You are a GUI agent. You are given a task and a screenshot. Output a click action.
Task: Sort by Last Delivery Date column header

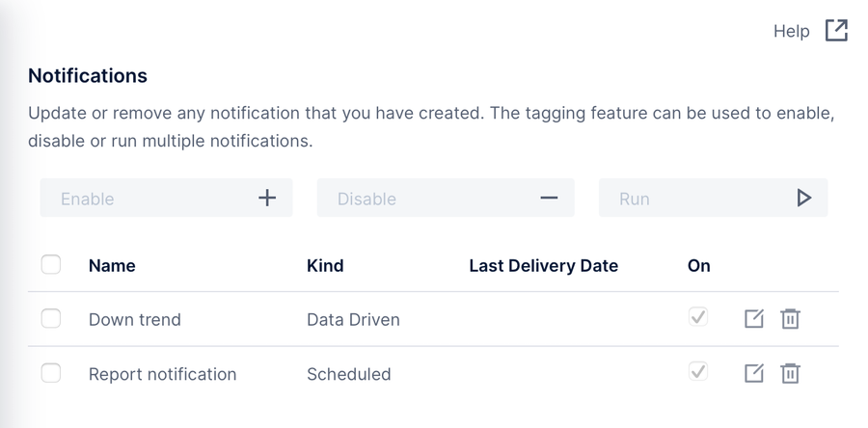tap(544, 266)
